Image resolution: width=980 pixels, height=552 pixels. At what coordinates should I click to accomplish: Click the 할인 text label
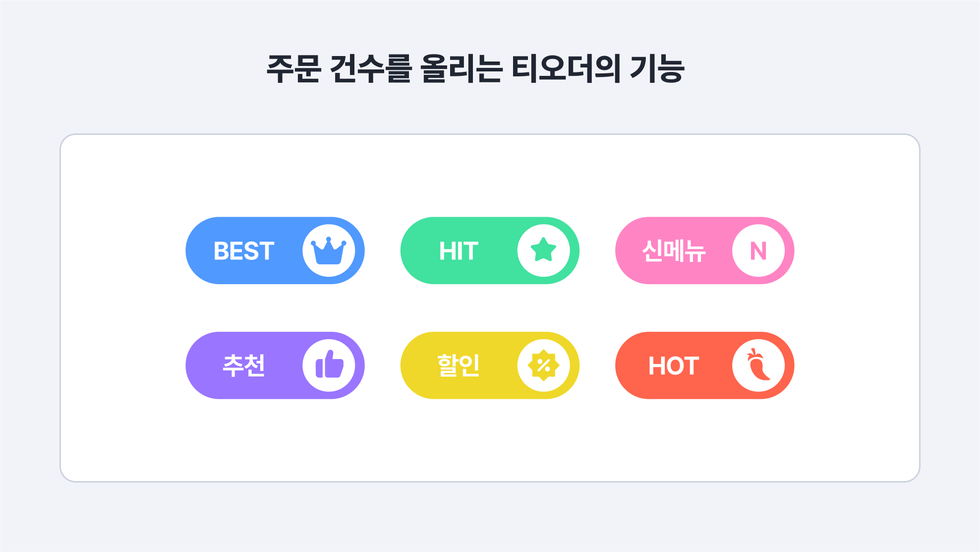tap(459, 366)
